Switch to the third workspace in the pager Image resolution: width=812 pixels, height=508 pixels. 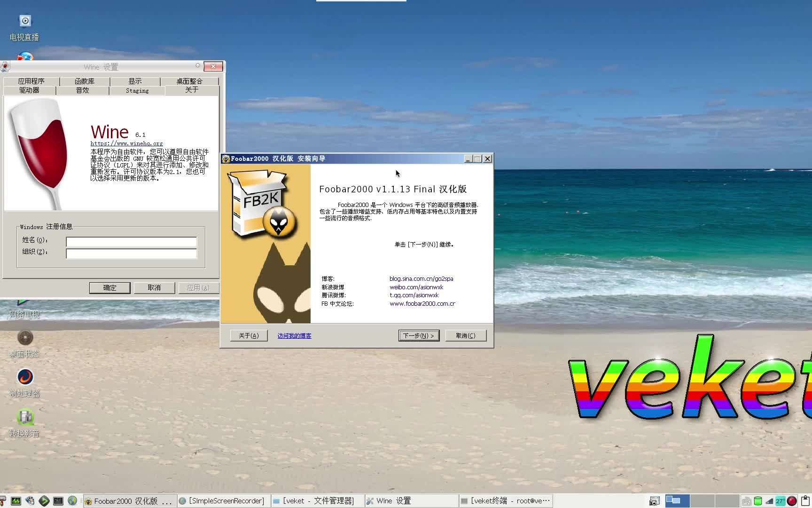click(727, 501)
